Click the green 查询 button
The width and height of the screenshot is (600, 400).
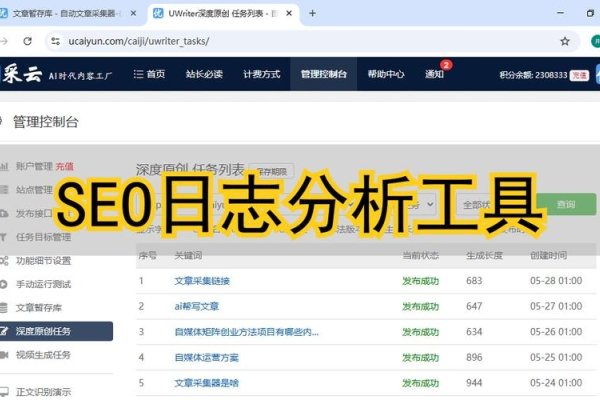coord(566,204)
